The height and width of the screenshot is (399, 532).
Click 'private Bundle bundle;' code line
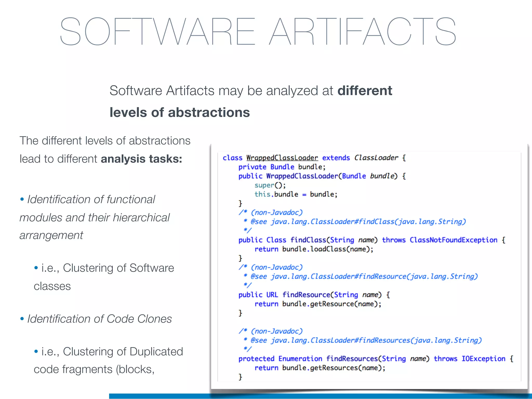[x=282, y=167]
